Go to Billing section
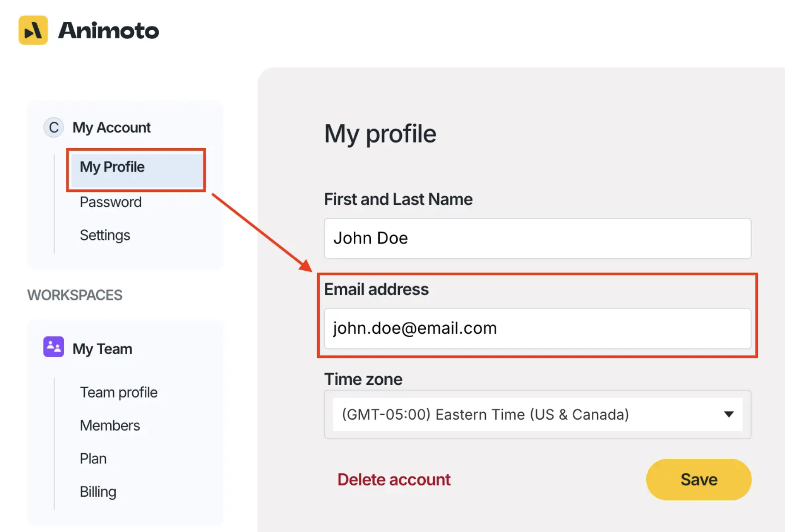The height and width of the screenshot is (532, 785). point(98,492)
